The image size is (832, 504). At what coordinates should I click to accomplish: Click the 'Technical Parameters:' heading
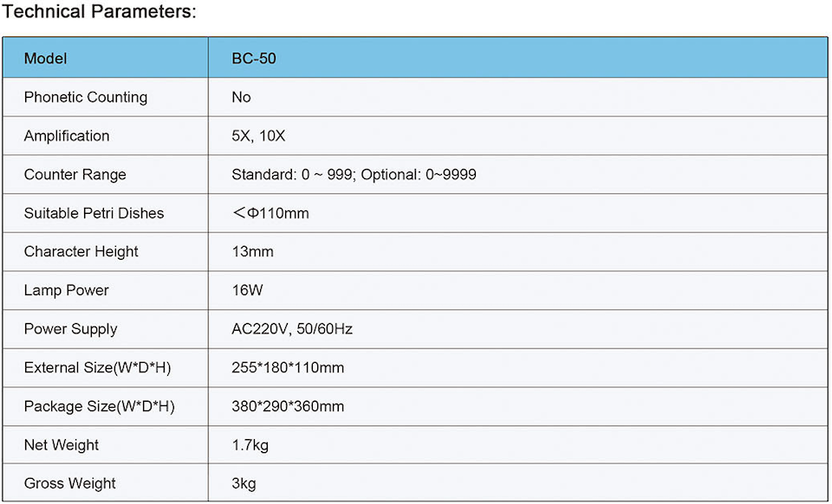click(x=100, y=12)
